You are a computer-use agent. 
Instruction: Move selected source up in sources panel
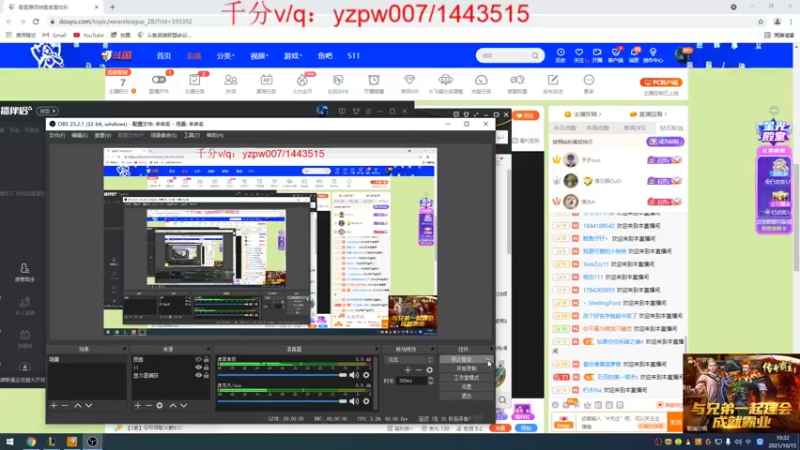172,406
